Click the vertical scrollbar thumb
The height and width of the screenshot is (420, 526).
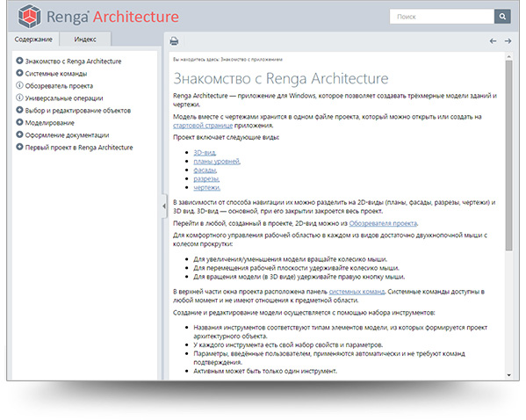(x=509, y=156)
